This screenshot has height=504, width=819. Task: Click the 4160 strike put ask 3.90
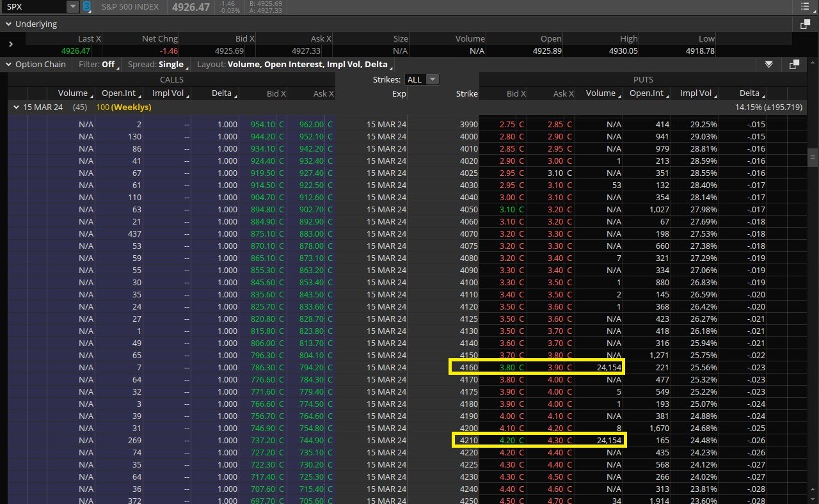click(x=554, y=367)
